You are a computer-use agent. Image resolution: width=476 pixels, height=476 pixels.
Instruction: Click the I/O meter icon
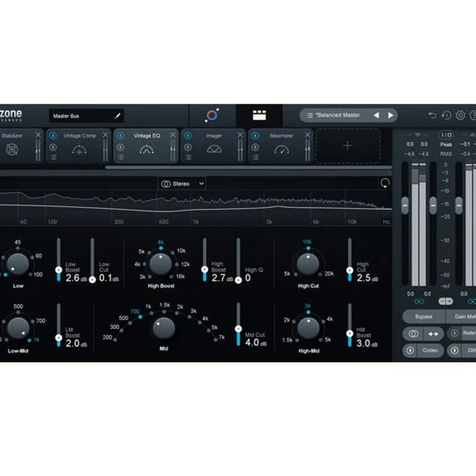(446, 135)
